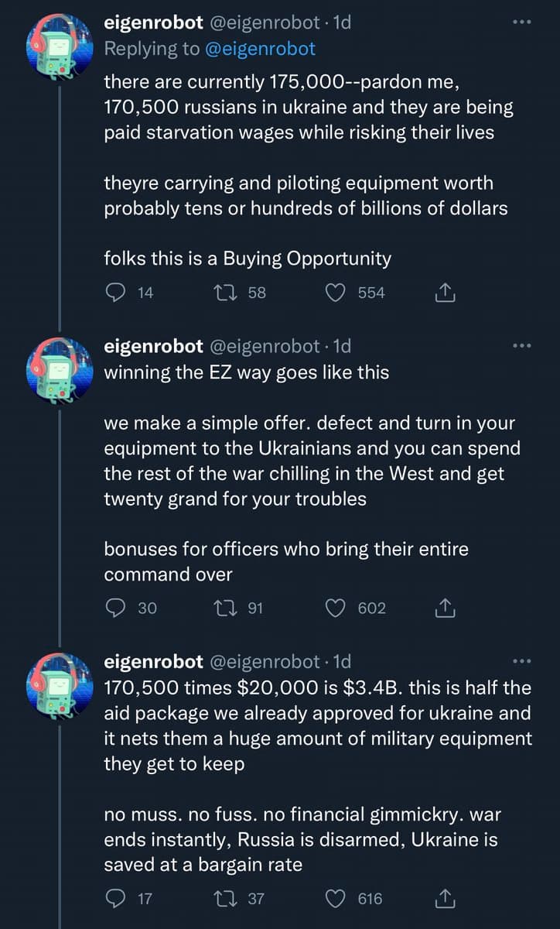Viewport: 560px width, 929px height.
Task: Share the Buying Opportunity tweet
Action: pos(445,293)
